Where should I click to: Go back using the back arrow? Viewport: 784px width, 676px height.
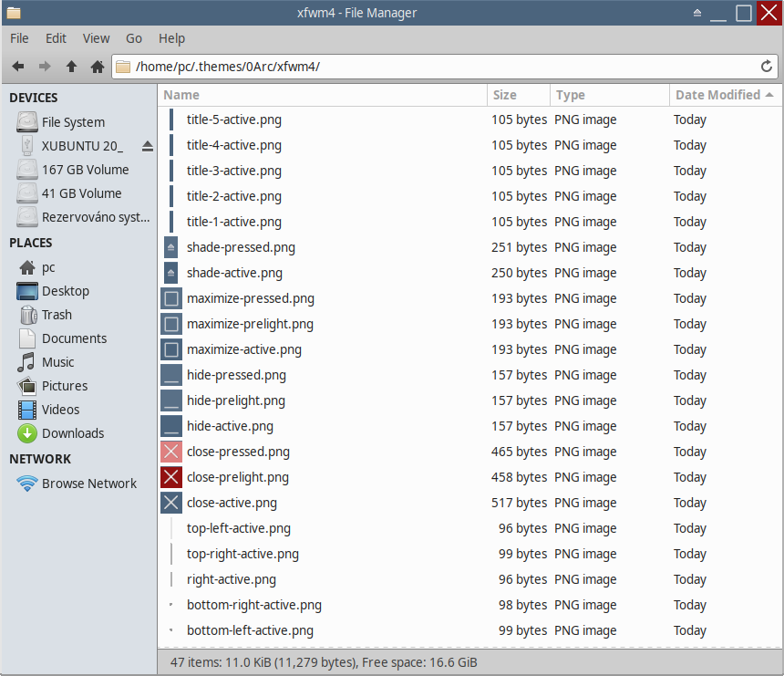tap(18, 67)
